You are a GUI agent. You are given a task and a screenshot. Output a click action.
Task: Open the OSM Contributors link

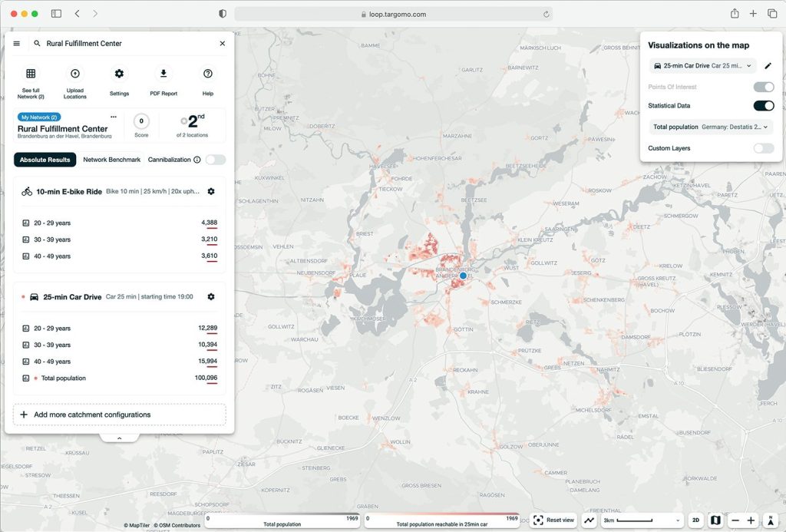point(177,526)
